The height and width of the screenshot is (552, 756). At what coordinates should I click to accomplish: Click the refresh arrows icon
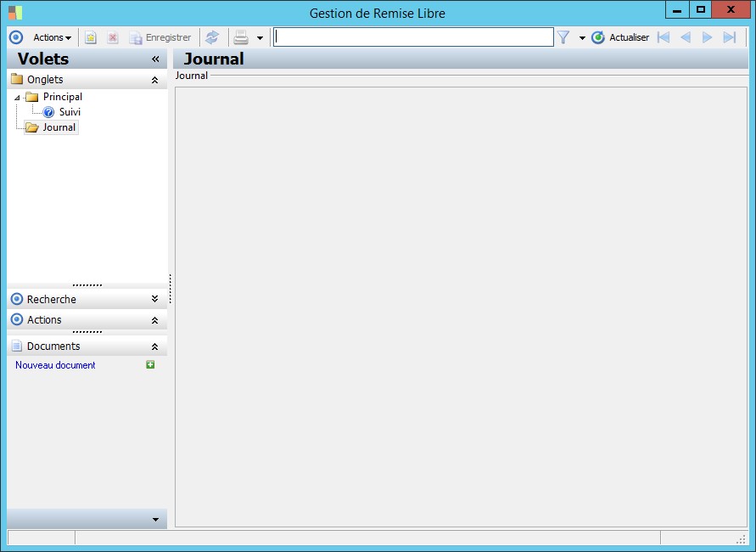point(211,37)
